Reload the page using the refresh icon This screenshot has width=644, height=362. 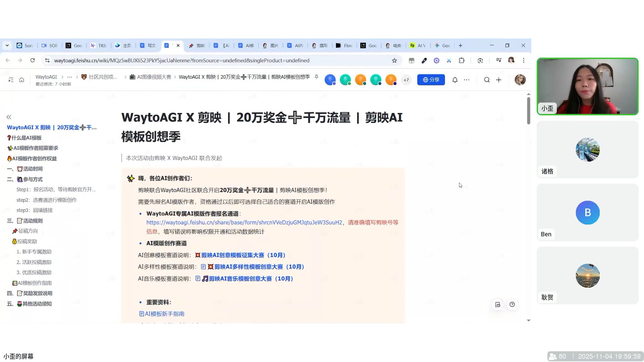click(x=33, y=60)
